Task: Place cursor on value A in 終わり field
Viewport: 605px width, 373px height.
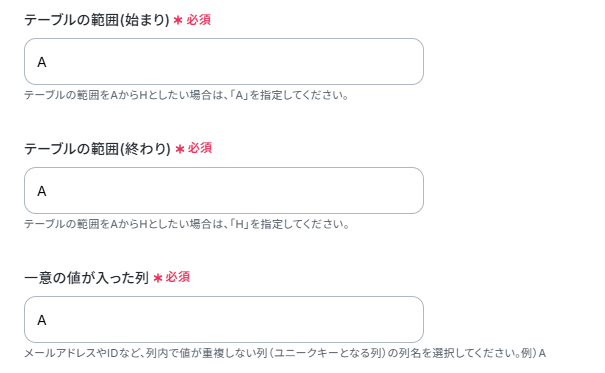Action: (x=42, y=191)
